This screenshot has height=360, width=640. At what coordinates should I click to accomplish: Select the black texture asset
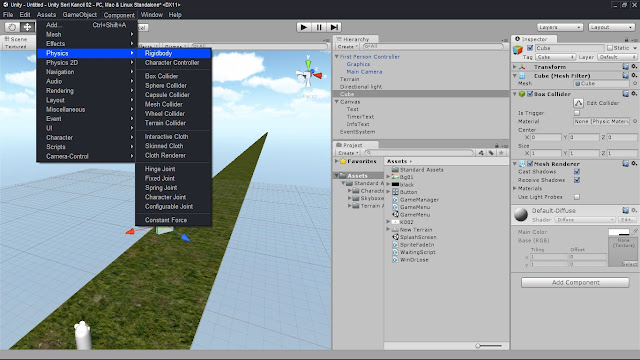point(403,184)
